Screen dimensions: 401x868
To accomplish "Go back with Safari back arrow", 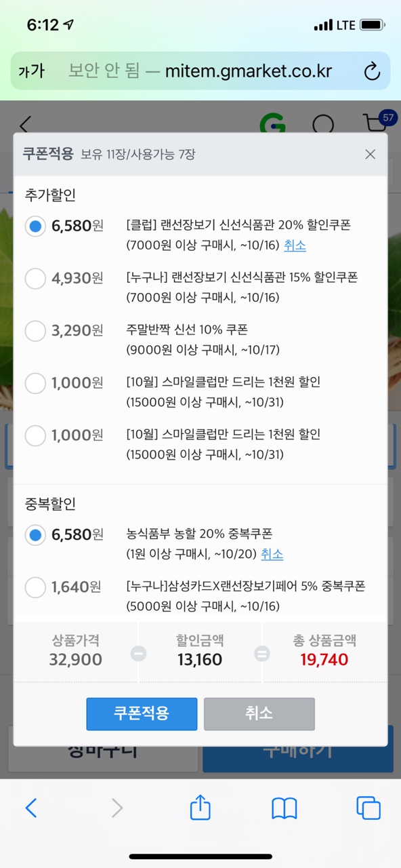I will click(31, 808).
